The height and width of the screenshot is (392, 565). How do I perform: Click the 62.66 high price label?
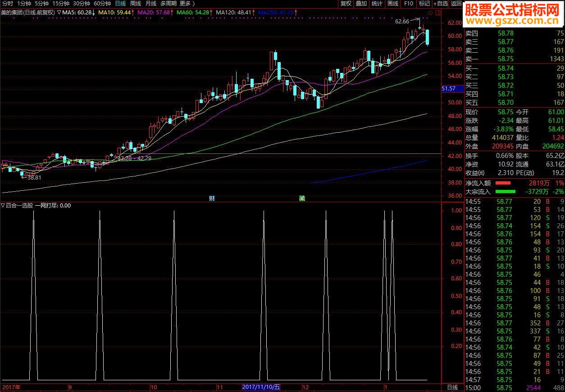pyautogui.click(x=402, y=21)
